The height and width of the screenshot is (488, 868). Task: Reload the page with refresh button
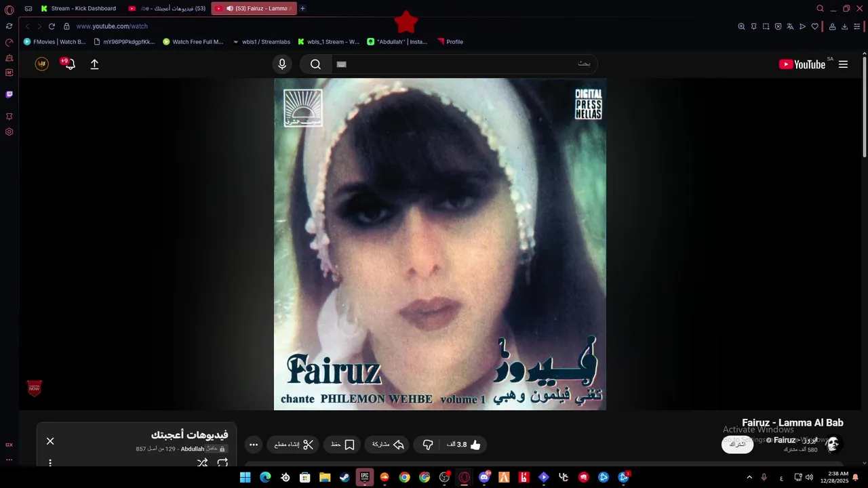(x=52, y=26)
